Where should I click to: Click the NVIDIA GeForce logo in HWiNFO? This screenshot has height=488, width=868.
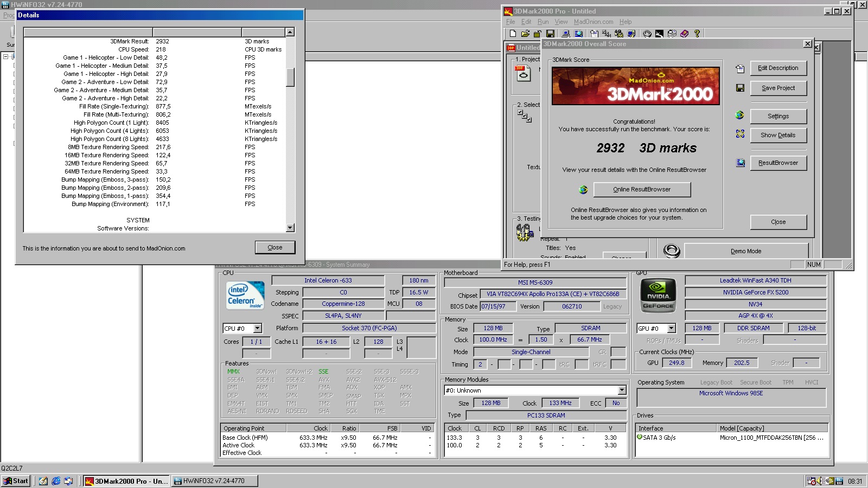coord(658,296)
